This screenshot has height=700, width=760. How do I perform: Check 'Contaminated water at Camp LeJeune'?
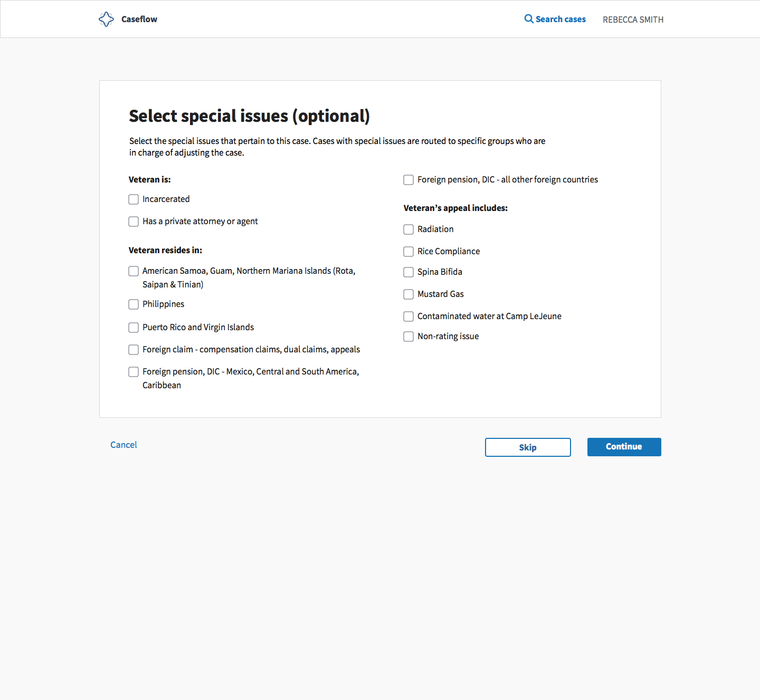408,317
